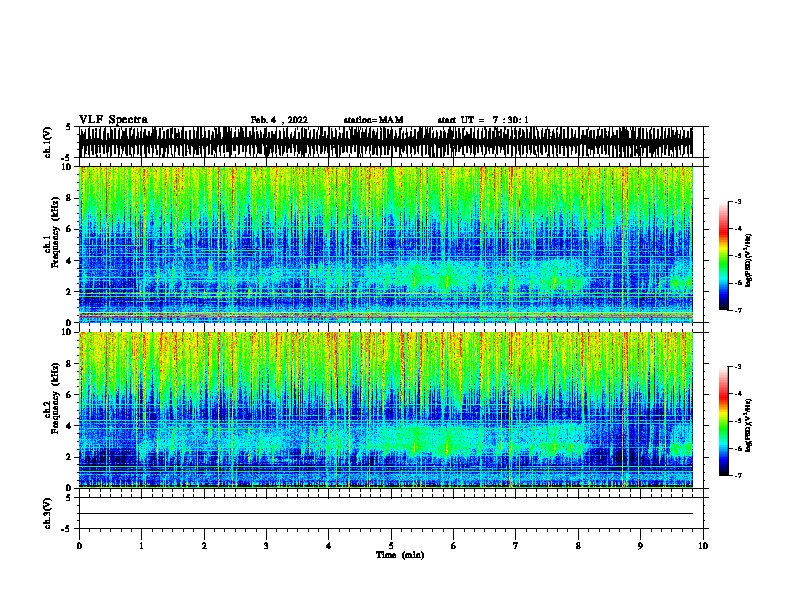Click the "8" tick on ch.2 frequency axis
The width and height of the screenshot is (792, 612).
click(71, 364)
